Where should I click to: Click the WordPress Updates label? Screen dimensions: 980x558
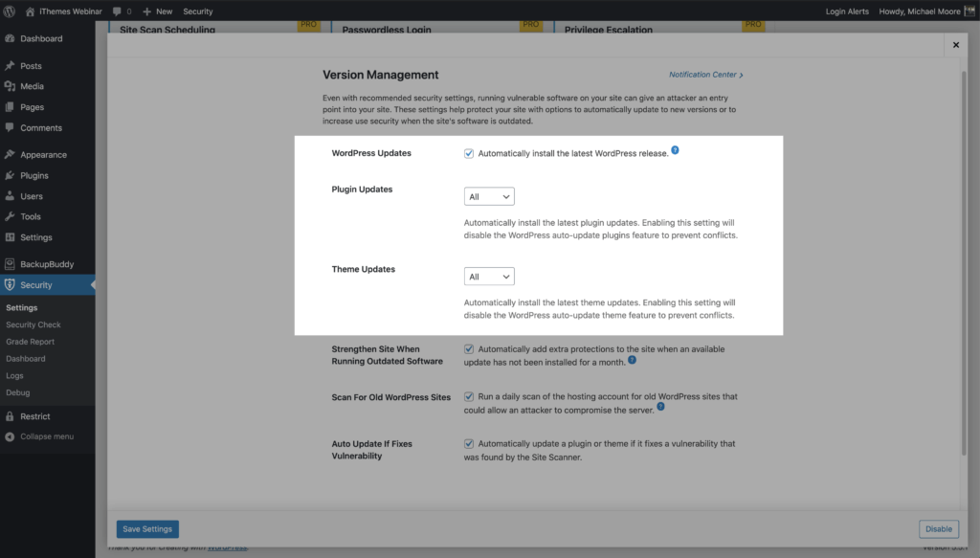point(371,152)
